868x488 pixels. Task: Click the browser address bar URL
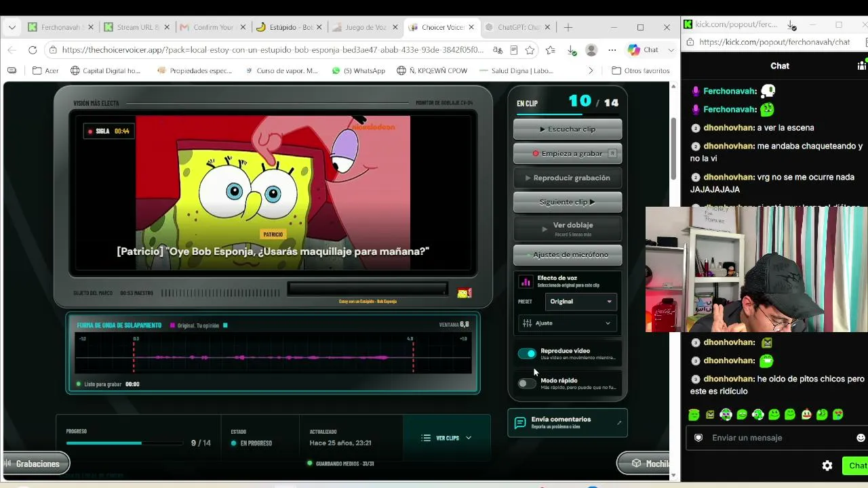point(273,49)
